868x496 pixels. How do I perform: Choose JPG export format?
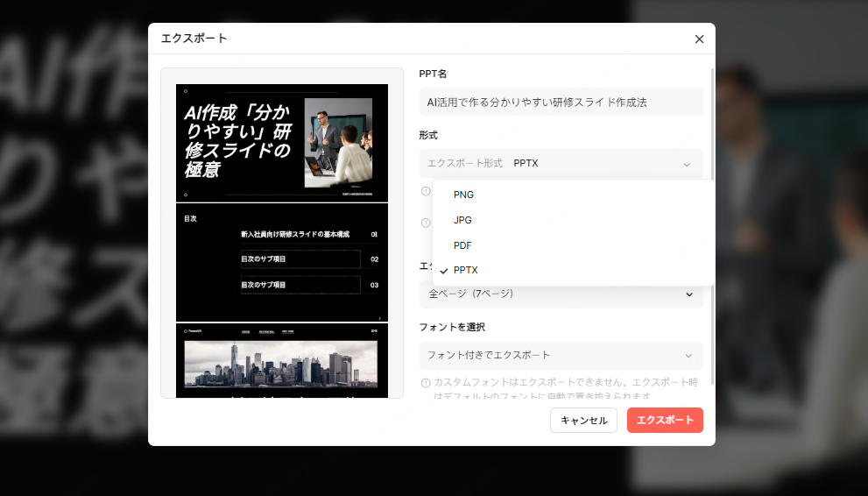(x=573, y=220)
